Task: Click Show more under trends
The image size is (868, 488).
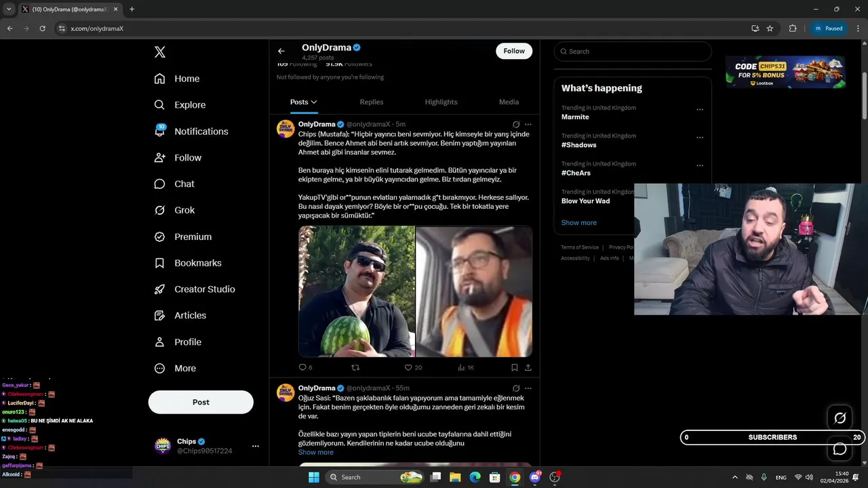Action: pyautogui.click(x=579, y=222)
